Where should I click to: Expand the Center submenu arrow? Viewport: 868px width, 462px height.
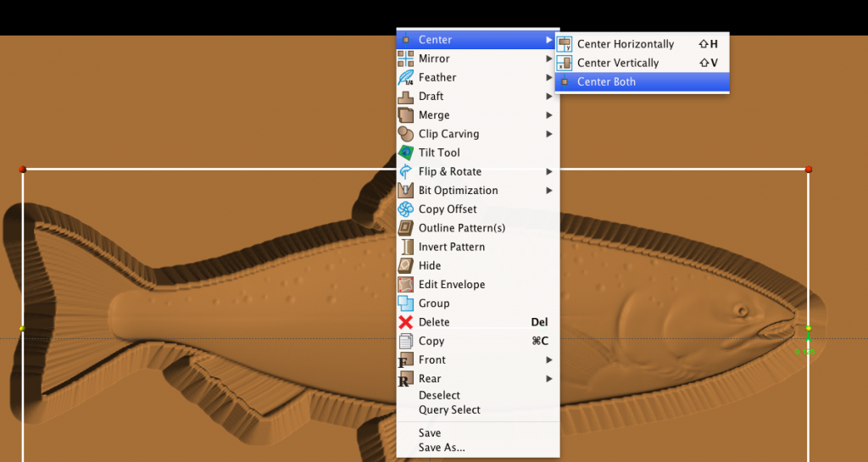(548, 40)
